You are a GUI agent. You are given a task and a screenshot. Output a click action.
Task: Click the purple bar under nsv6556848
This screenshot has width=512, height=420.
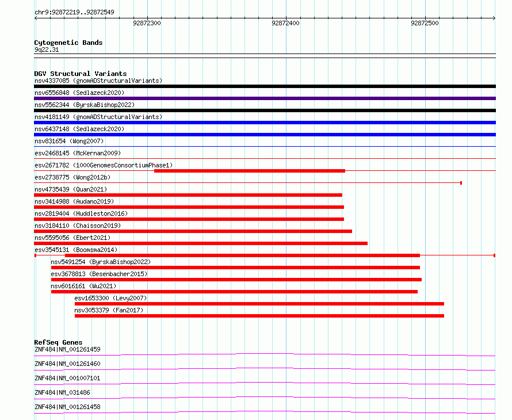point(265,98)
